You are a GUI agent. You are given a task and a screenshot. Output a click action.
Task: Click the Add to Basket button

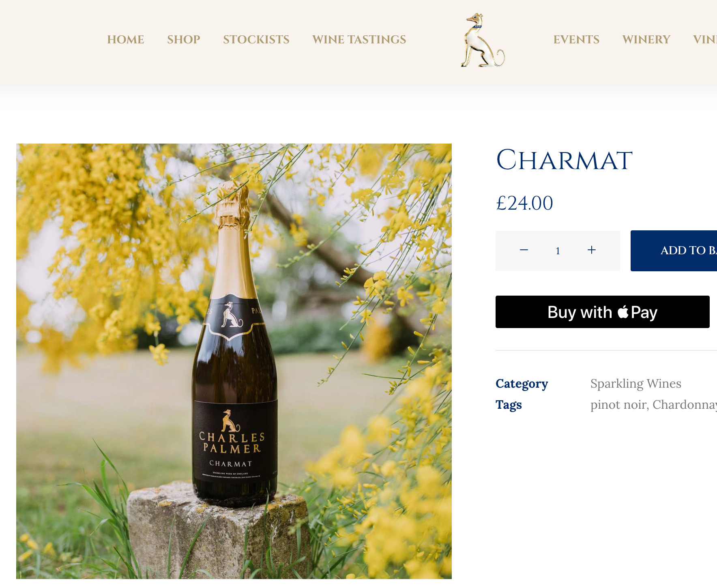tap(674, 251)
